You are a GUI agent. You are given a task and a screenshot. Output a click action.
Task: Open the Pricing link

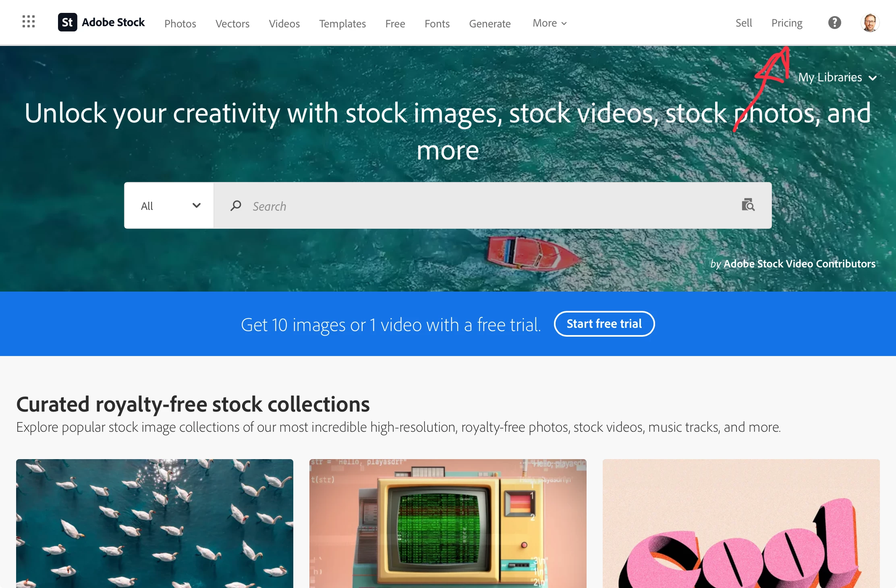point(787,23)
